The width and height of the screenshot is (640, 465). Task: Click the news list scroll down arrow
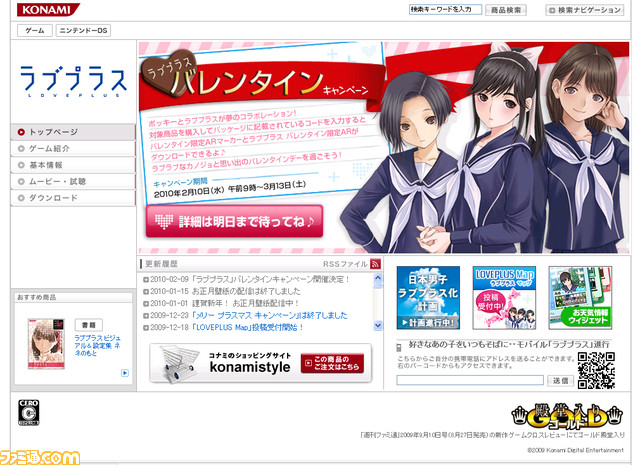click(378, 325)
